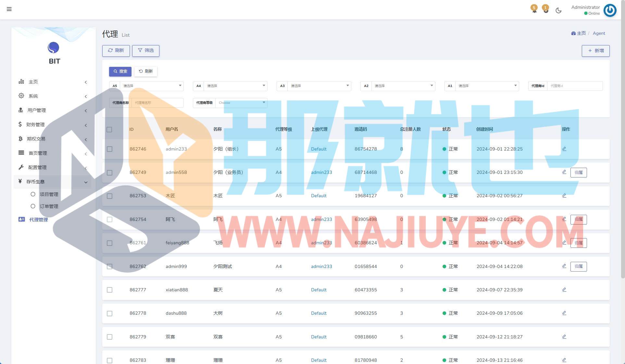This screenshot has width=625, height=364.
Task: Click the blue 搜索 button
Action: tap(120, 71)
